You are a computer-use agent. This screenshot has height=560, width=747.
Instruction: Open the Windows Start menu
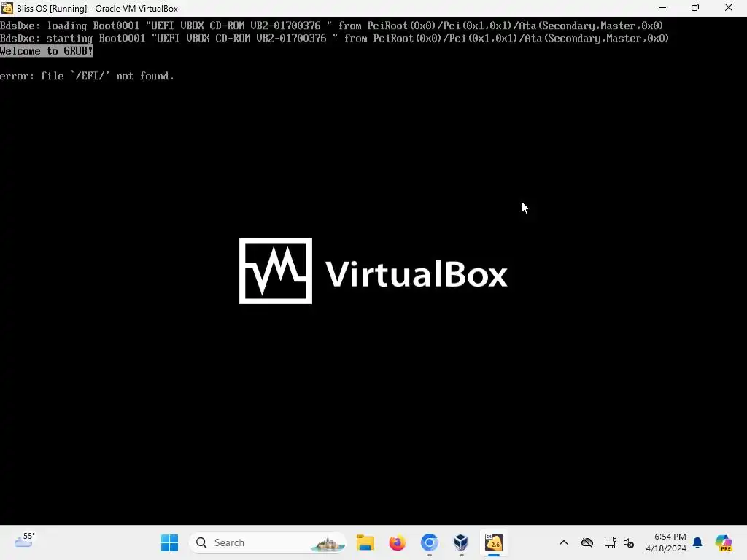point(169,542)
